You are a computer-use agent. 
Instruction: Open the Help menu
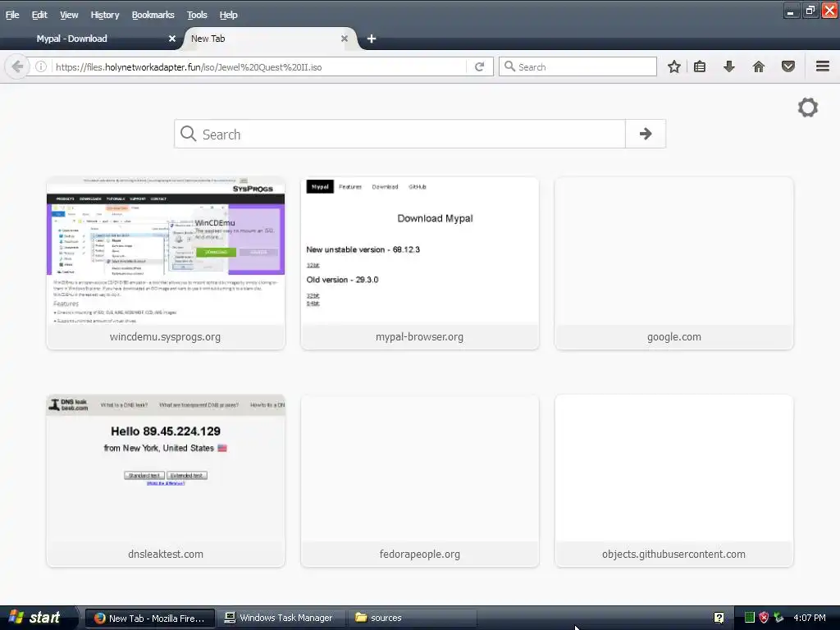point(228,15)
